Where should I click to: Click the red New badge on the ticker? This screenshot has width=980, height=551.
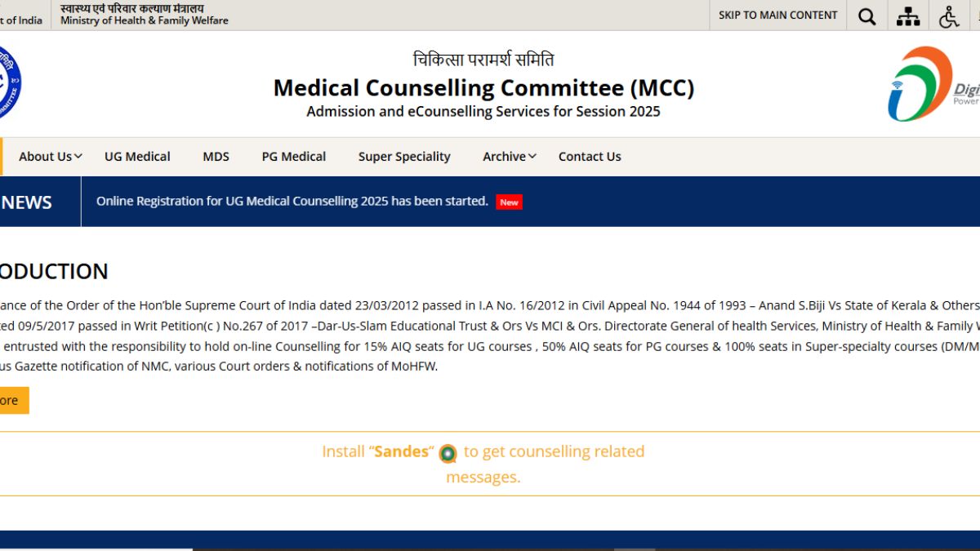pyautogui.click(x=509, y=202)
